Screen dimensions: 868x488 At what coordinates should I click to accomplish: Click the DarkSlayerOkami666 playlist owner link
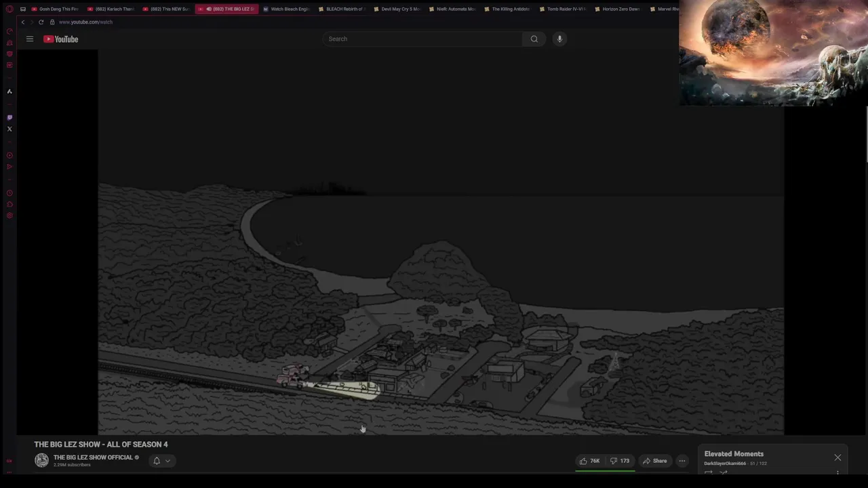click(725, 464)
